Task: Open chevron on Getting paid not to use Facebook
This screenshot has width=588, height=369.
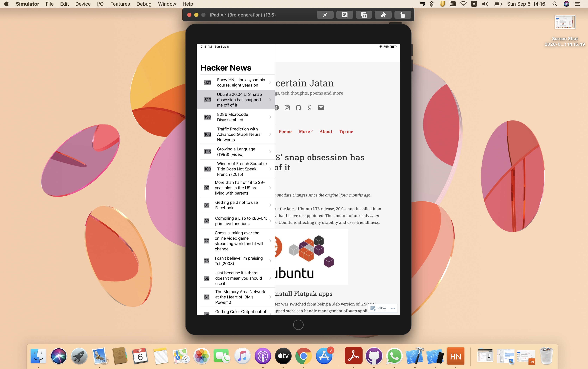Action: coord(270,205)
